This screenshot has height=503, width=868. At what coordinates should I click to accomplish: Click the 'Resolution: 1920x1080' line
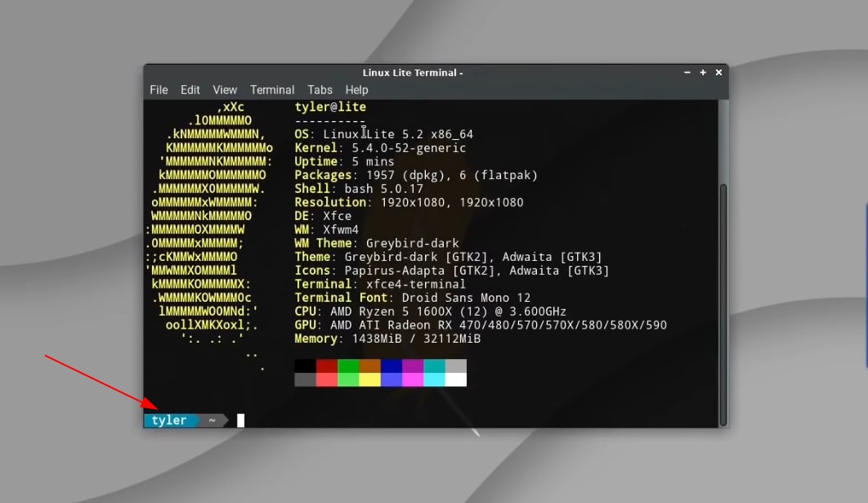tap(409, 202)
